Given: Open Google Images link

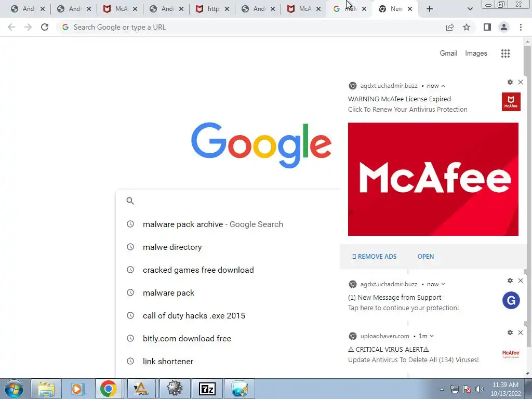Looking at the screenshot, I should click(476, 54).
